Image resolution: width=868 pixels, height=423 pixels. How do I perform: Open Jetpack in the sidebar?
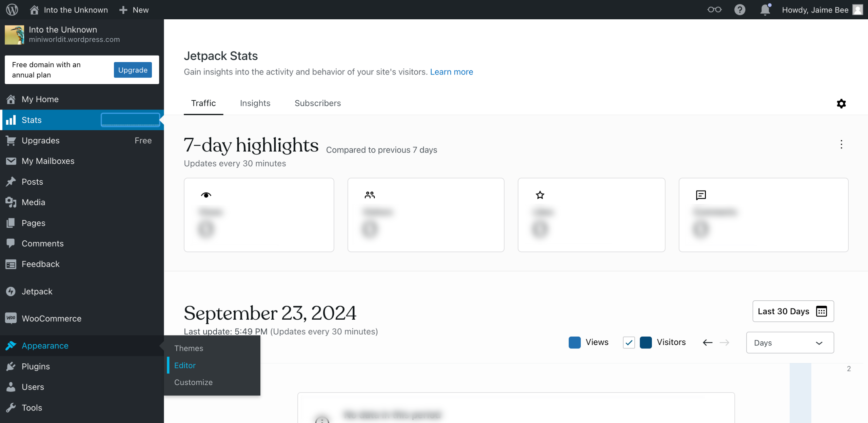click(x=37, y=291)
